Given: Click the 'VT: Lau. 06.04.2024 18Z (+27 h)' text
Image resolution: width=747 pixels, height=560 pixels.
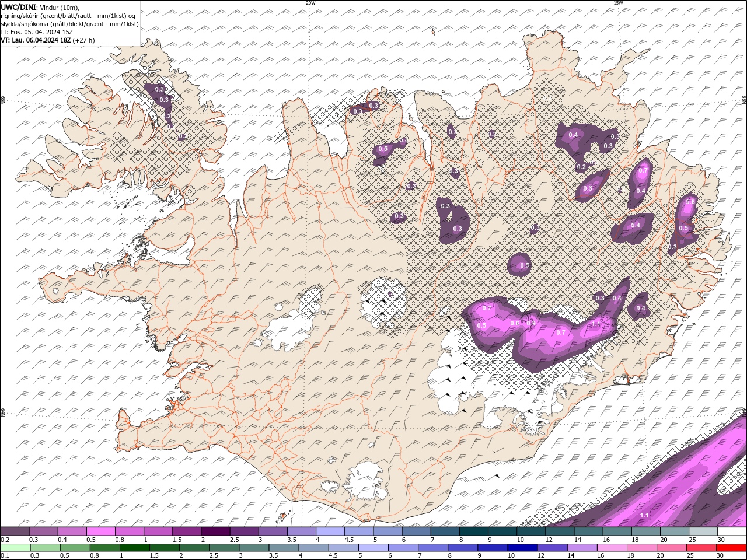Looking at the screenshot, I should point(48,40).
